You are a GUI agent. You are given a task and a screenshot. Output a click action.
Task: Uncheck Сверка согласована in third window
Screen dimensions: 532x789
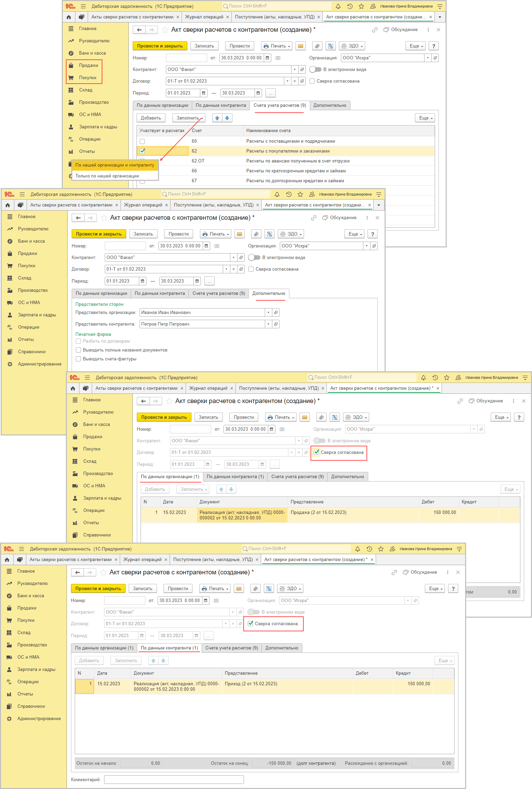click(x=316, y=453)
